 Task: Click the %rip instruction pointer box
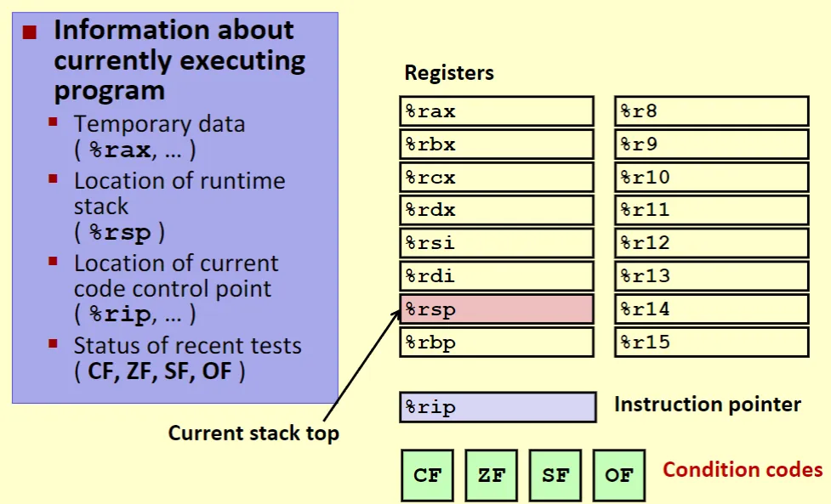click(x=498, y=407)
